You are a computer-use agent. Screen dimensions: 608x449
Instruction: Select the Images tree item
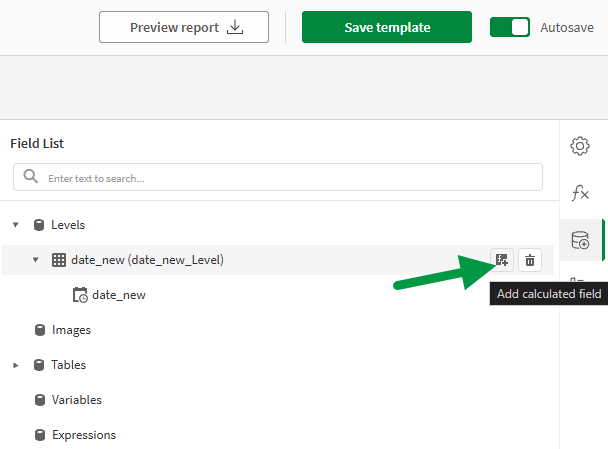coord(71,330)
